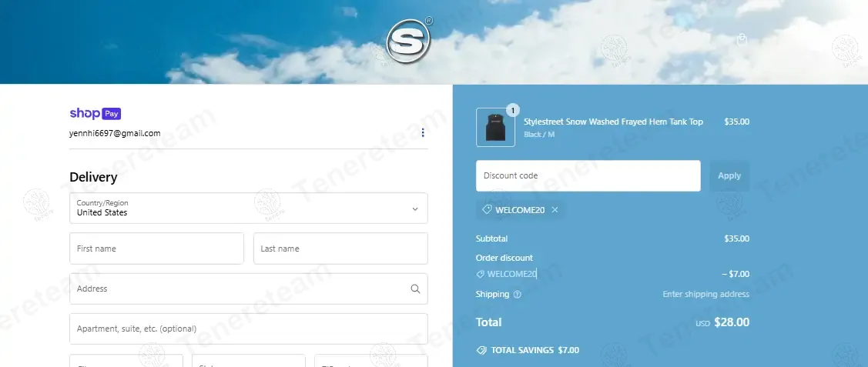Click the Apply discount button
The height and width of the screenshot is (367, 868).
point(729,175)
